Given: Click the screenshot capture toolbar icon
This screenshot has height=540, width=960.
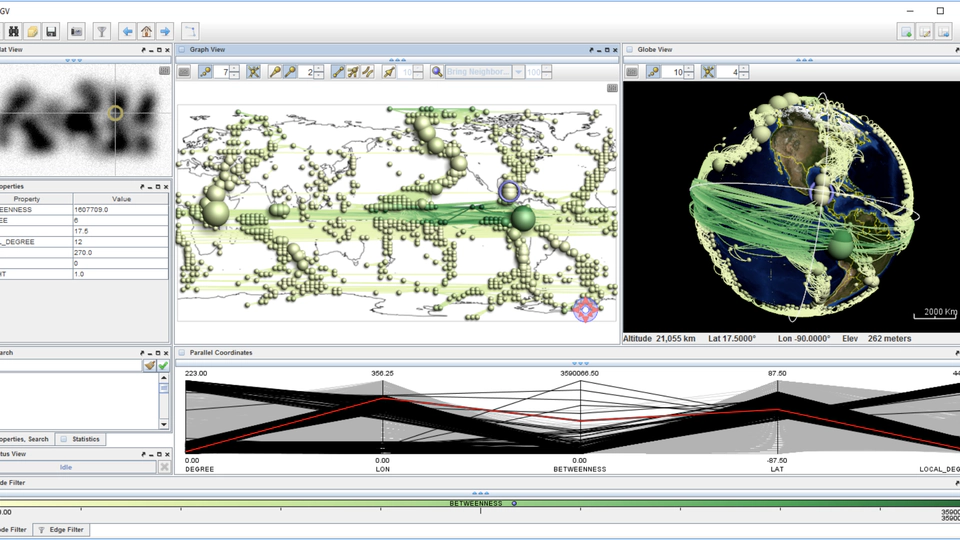Looking at the screenshot, I should tap(77, 31).
